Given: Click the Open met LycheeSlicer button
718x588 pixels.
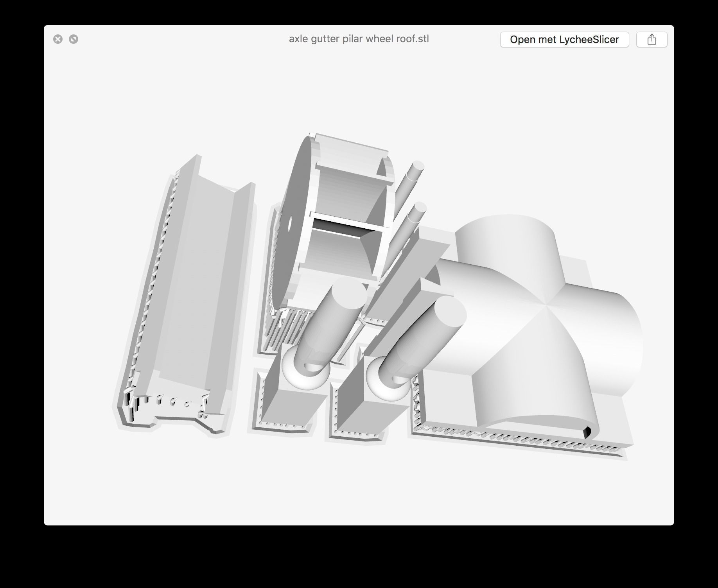Looking at the screenshot, I should (564, 39).
